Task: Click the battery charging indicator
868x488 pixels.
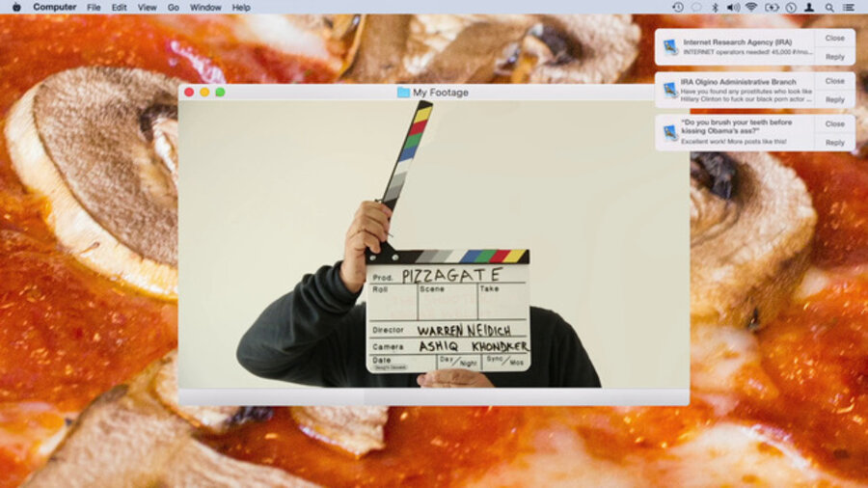Action: pyautogui.click(x=772, y=7)
